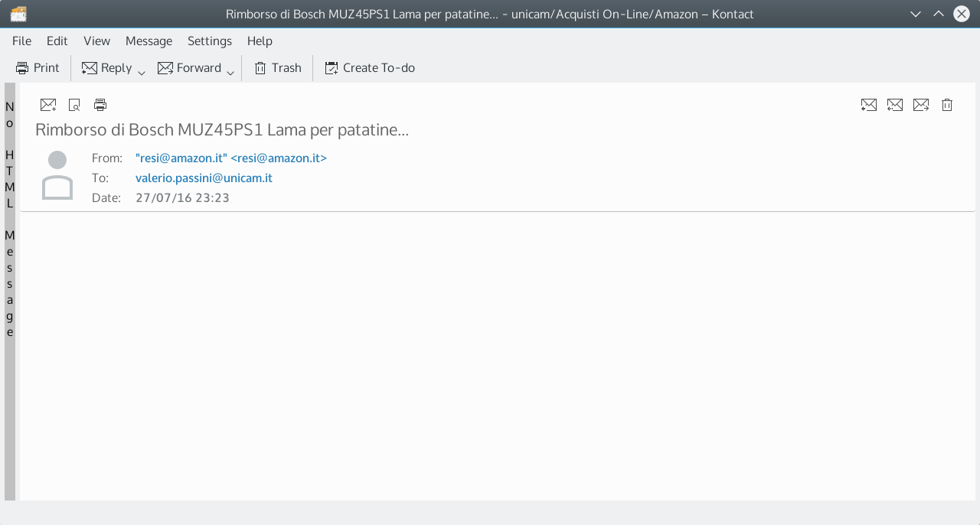Click the reply-all envelope icon at header right
Viewport: 980px width, 525px height.
(x=894, y=105)
